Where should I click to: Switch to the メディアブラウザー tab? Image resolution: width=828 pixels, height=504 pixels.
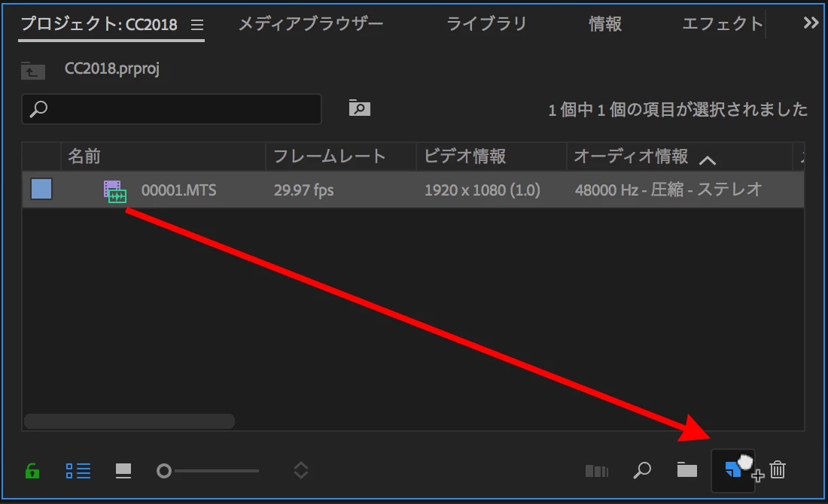pyautogui.click(x=310, y=24)
